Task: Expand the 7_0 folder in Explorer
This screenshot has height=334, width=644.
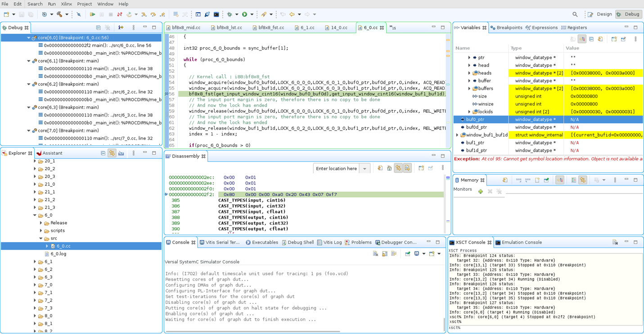Action: coord(35,285)
